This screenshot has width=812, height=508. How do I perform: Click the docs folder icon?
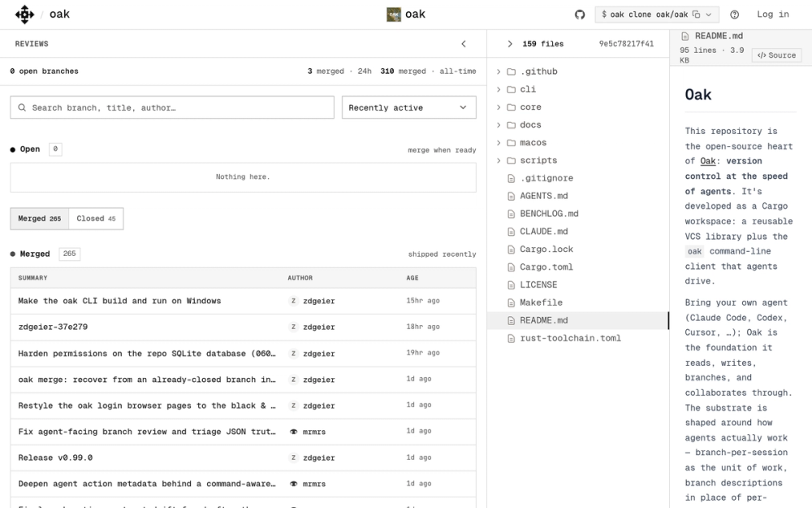pyautogui.click(x=511, y=125)
